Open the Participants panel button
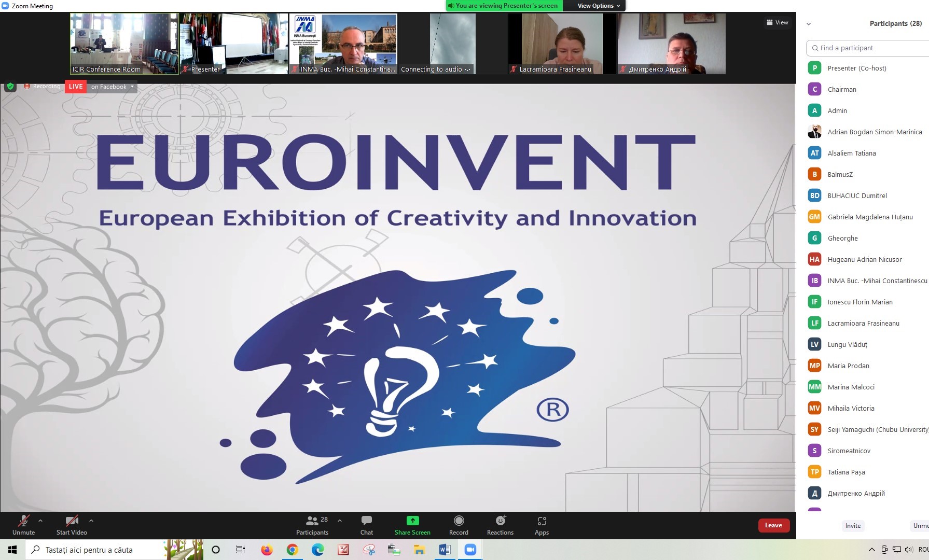The image size is (929, 560). click(x=312, y=525)
